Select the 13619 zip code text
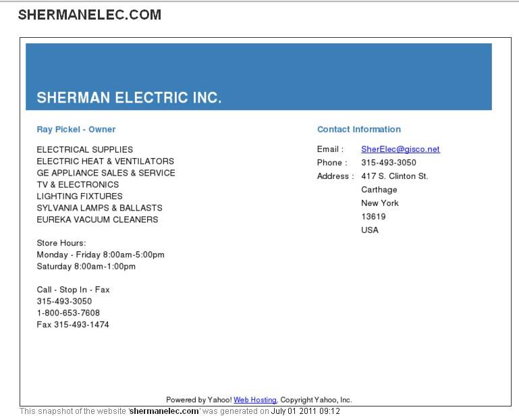The width and height of the screenshot is (519, 420). tap(373, 217)
